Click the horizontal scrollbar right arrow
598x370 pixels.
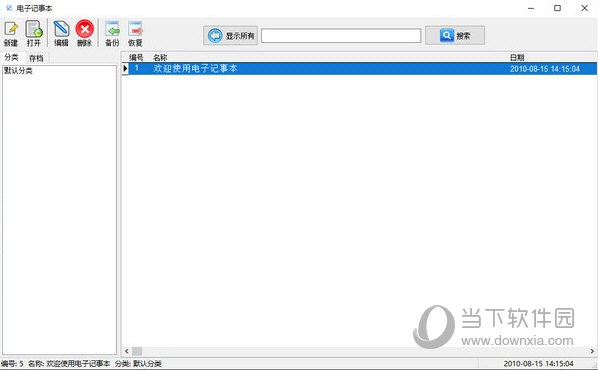click(592, 351)
